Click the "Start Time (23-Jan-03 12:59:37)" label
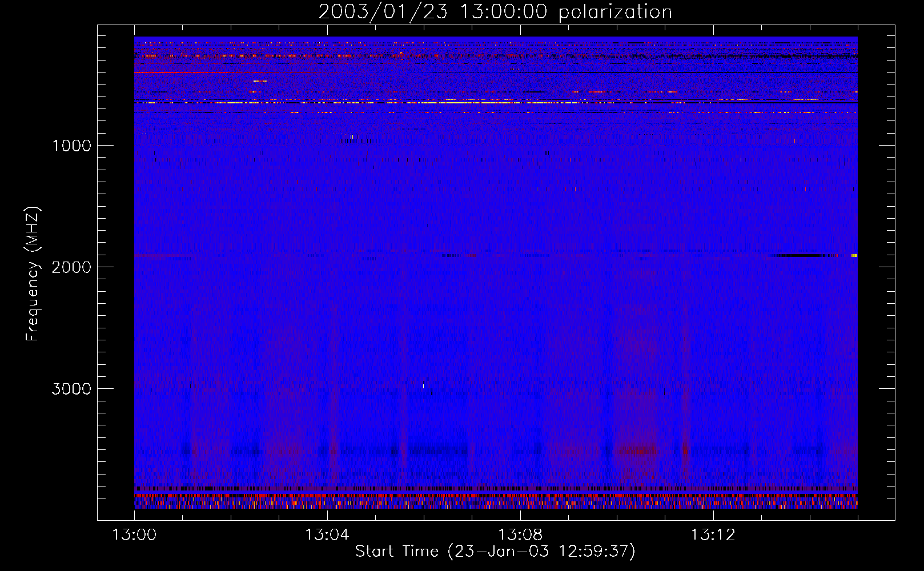924x571 pixels. coord(495,552)
